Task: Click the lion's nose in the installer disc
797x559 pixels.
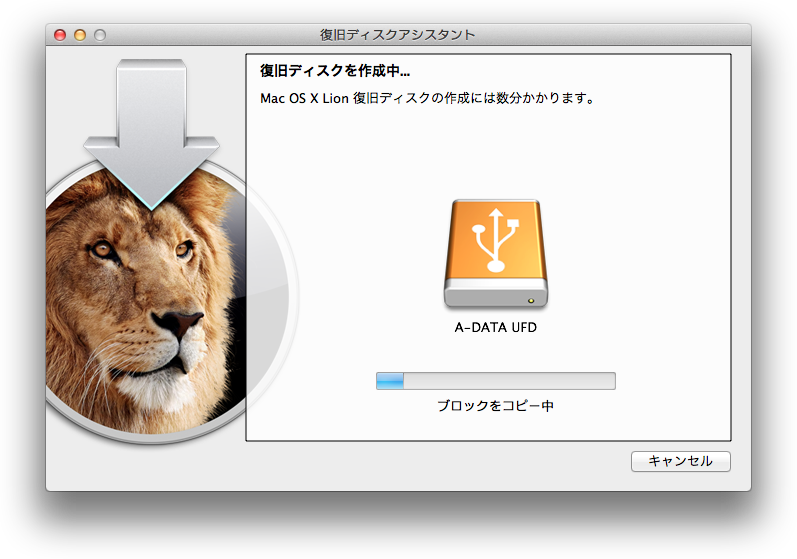Action: (x=178, y=321)
